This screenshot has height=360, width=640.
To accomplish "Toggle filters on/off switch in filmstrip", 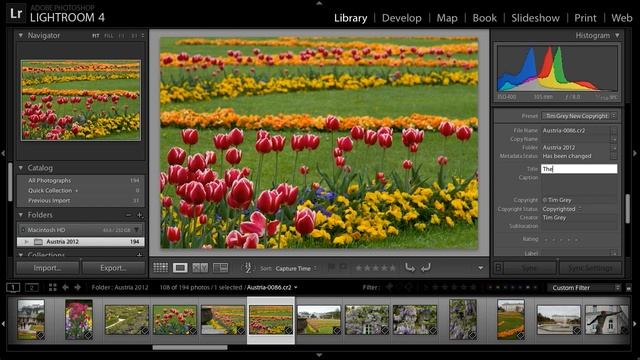I will [629, 288].
